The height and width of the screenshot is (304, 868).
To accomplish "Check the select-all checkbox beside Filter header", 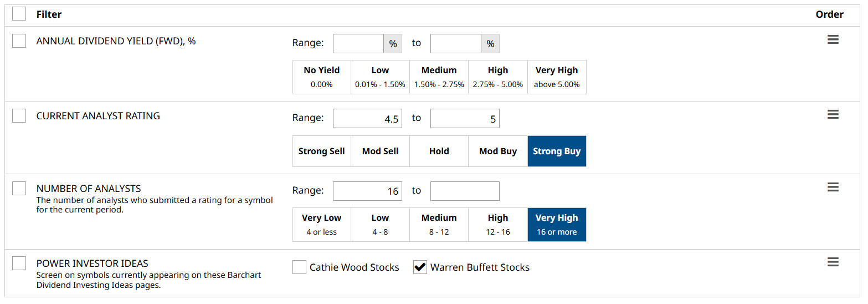I will tap(19, 14).
